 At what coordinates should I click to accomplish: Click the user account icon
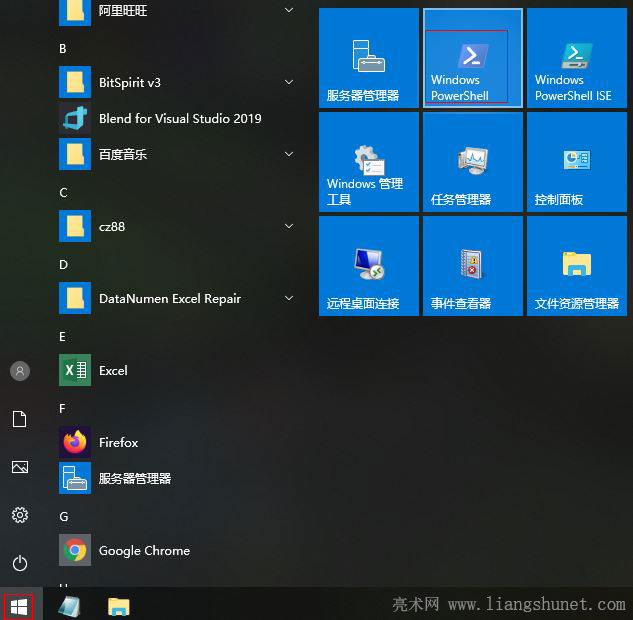pyautogui.click(x=20, y=371)
